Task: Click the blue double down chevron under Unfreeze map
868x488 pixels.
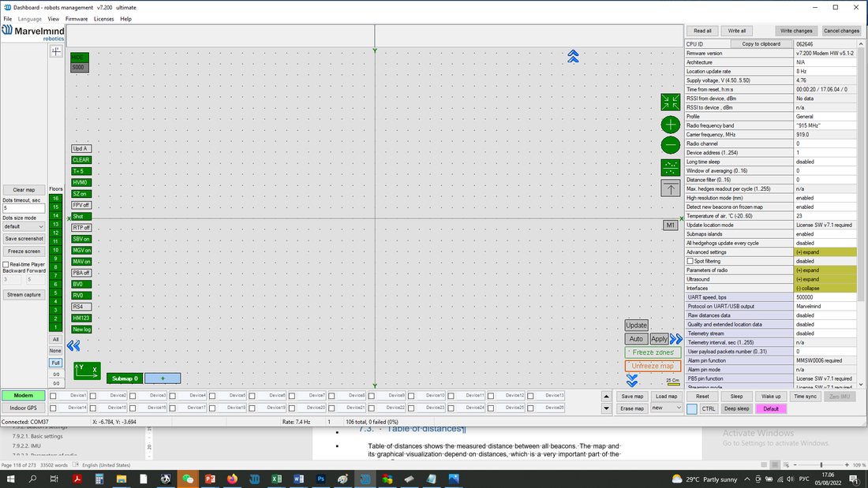Action: pyautogui.click(x=631, y=380)
